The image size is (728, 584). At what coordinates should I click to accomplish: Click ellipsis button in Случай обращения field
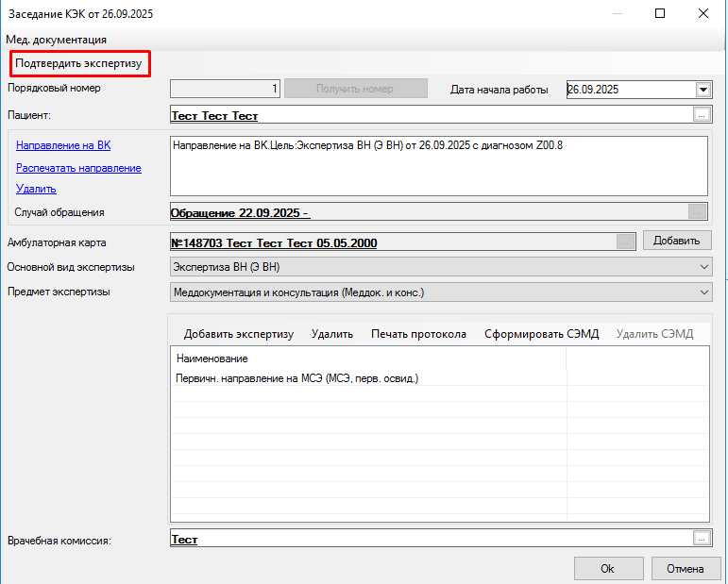[698, 212]
